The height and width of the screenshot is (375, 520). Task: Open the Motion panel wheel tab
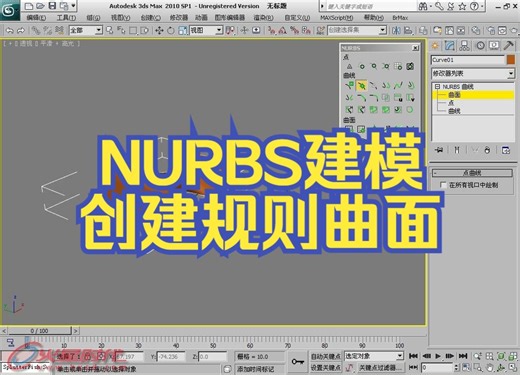(480, 46)
